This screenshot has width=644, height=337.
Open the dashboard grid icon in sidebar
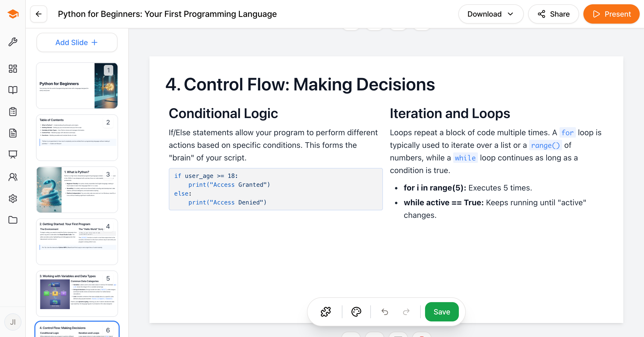coord(13,69)
